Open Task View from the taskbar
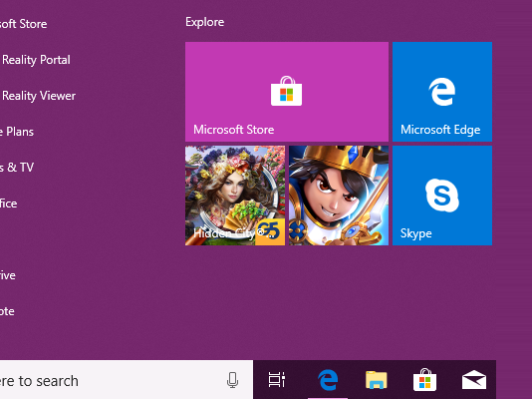 point(277,380)
